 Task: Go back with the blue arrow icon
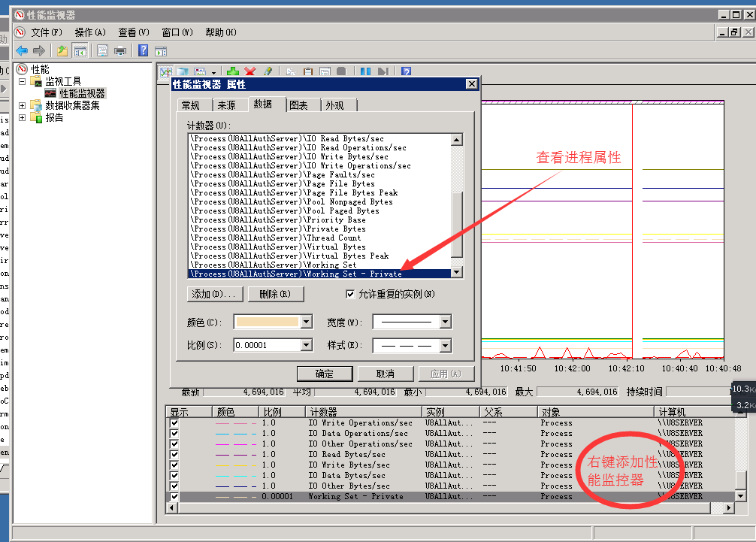22,50
